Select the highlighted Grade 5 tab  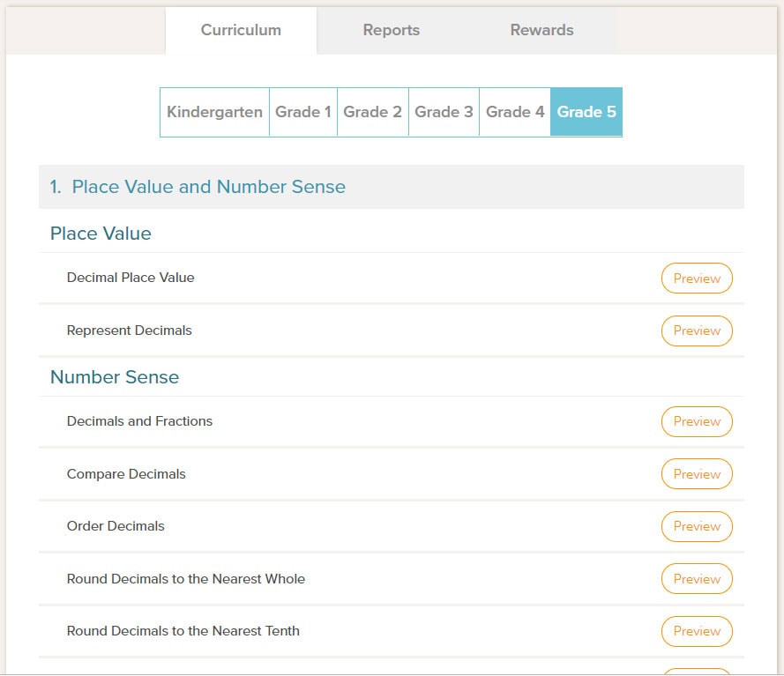tap(586, 112)
